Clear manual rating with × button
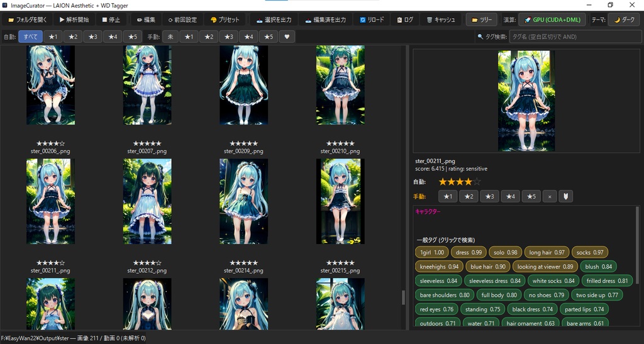Screen dimensions: 644x344 pyautogui.click(x=550, y=196)
